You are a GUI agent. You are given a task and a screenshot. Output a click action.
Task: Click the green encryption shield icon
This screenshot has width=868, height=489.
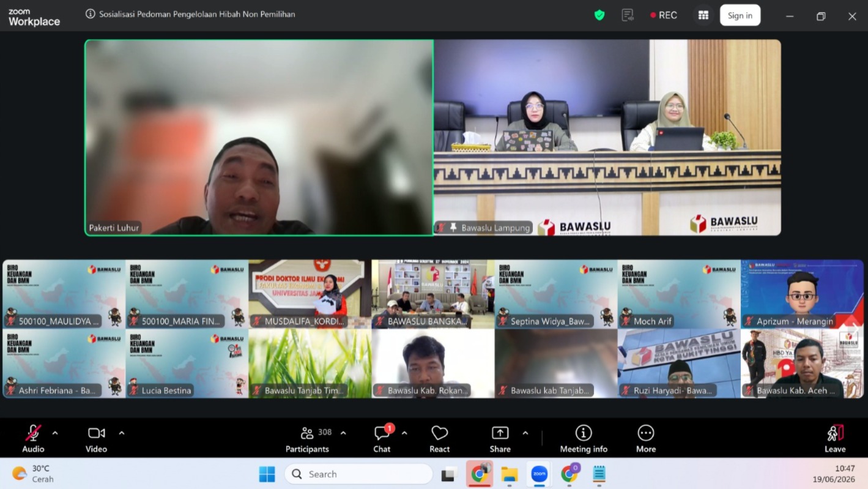tap(599, 15)
